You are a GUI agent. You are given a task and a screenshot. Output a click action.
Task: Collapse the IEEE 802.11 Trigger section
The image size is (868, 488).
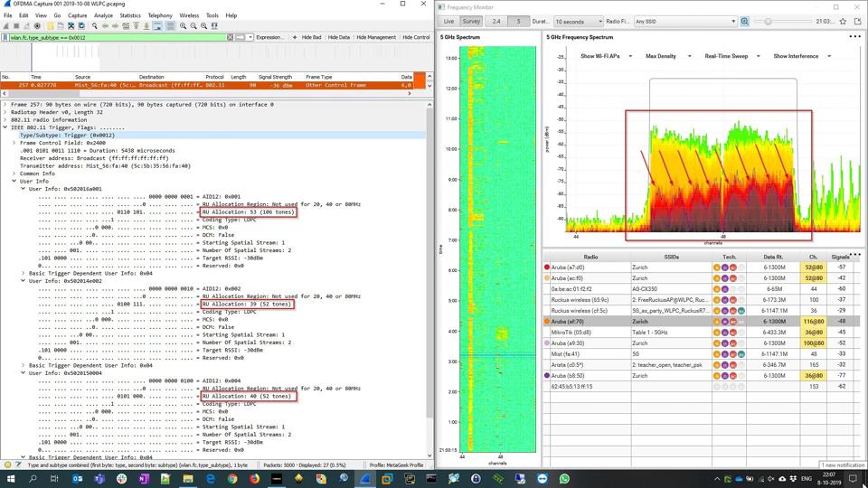(5, 127)
